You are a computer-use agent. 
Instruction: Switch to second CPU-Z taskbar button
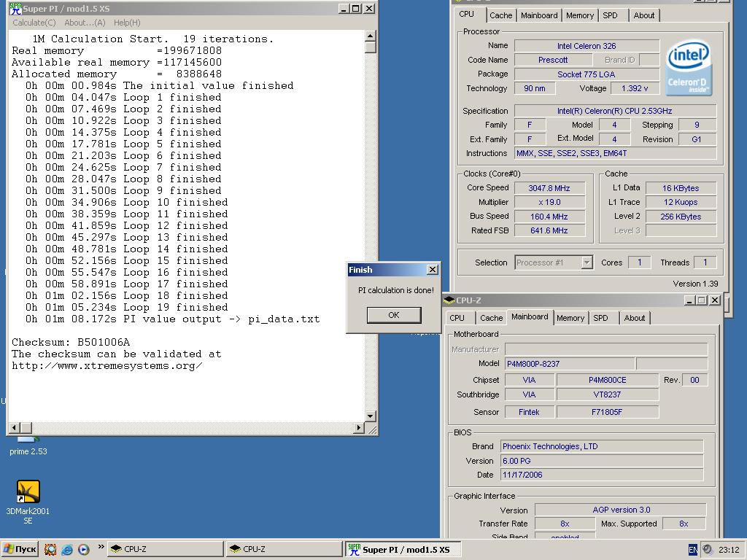coord(284,549)
